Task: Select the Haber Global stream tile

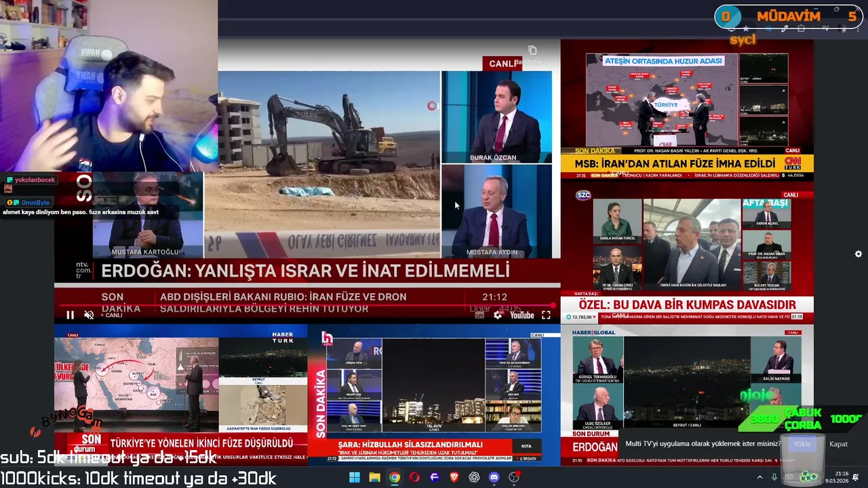Action: [687, 395]
